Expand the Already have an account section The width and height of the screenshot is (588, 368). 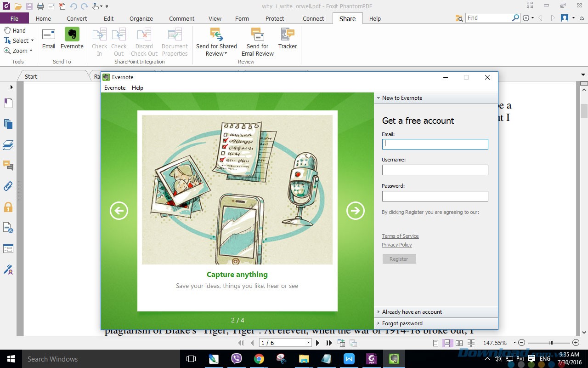click(412, 311)
